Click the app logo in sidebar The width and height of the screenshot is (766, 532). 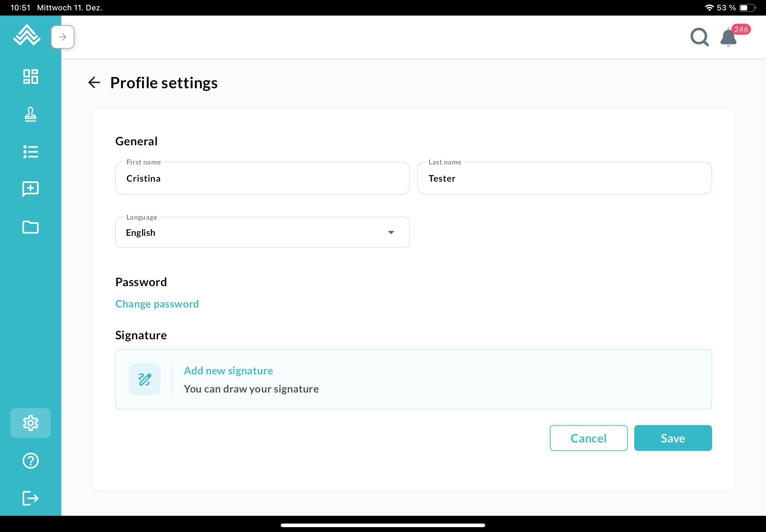coord(27,35)
